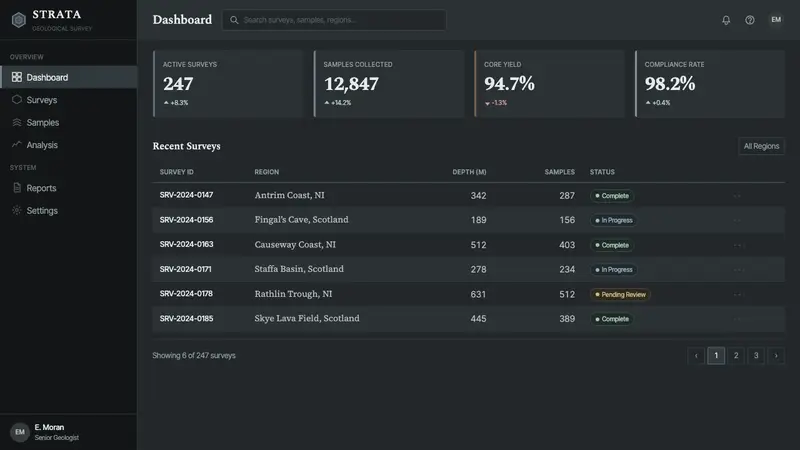Open row actions for SRV-2024-0171
This screenshot has height=450, width=800.
(737, 269)
